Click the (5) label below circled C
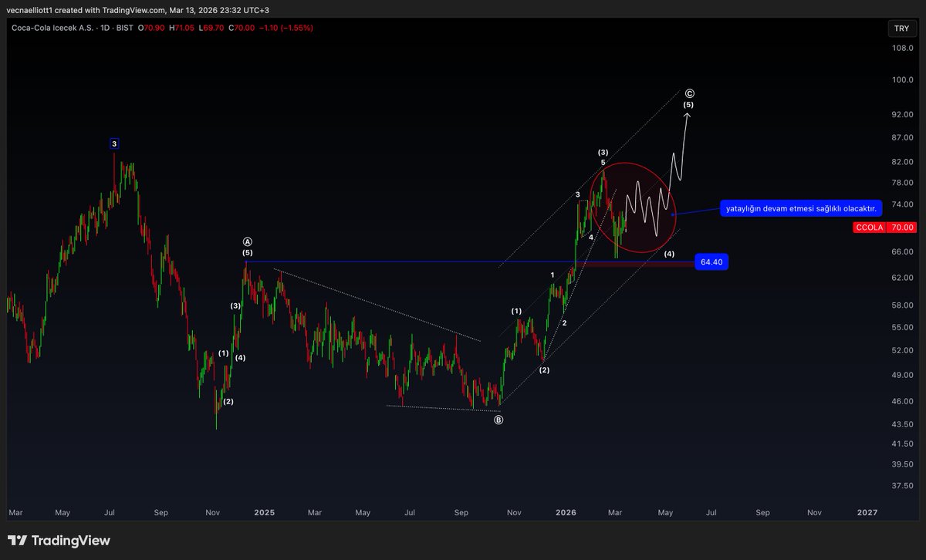The image size is (926, 560). 688,104
